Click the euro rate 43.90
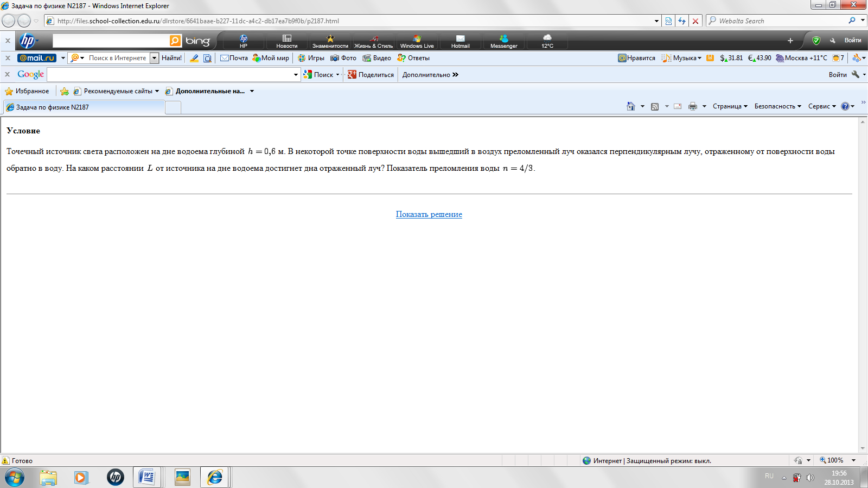The image size is (868, 488). (x=759, y=58)
